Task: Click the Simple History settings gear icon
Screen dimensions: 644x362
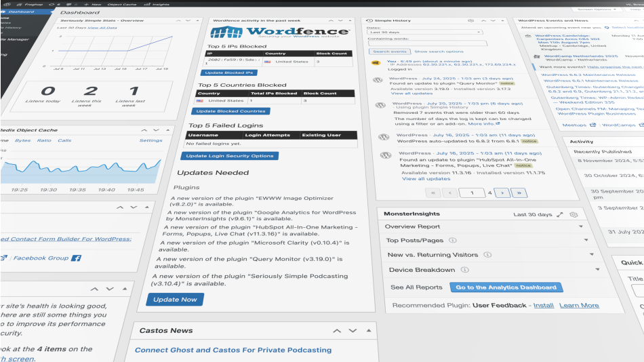Action: click(470, 21)
